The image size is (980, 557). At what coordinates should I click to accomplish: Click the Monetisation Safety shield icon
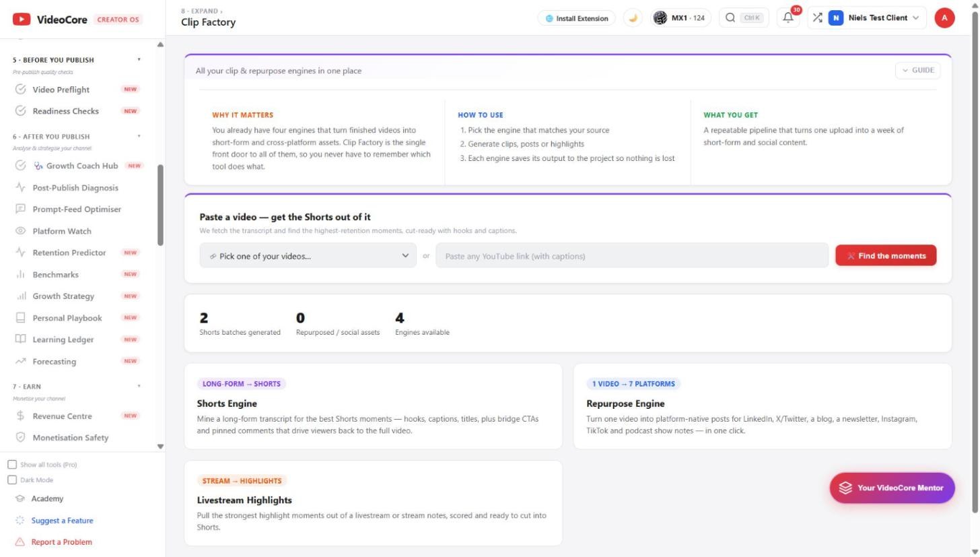click(21, 438)
